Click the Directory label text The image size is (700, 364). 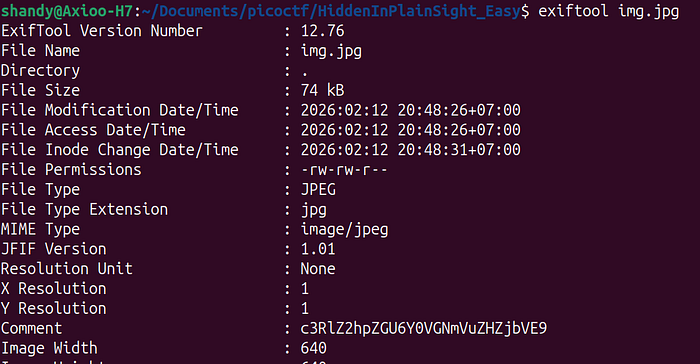(x=40, y=71)
